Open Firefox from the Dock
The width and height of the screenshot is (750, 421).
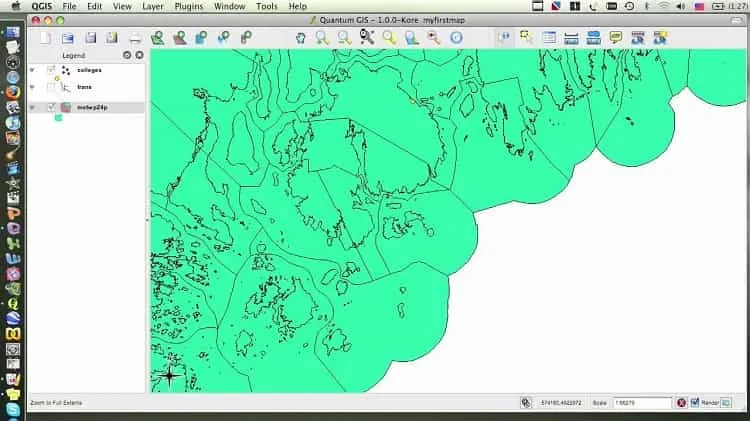[x=13, y=92]
